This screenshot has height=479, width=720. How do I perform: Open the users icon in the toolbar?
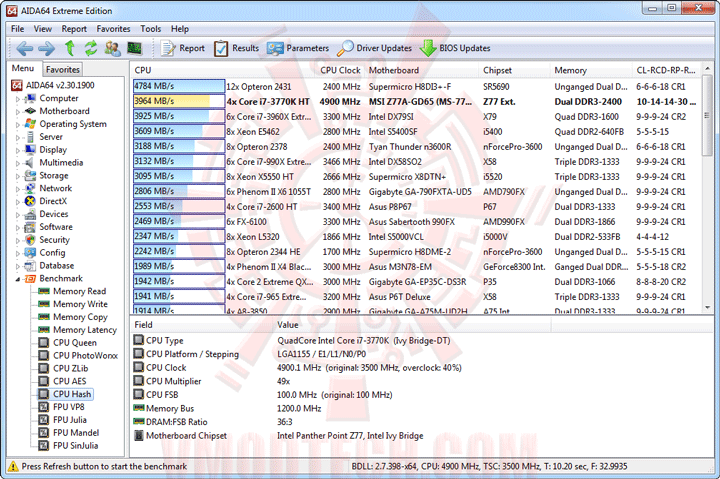(112, 48)
